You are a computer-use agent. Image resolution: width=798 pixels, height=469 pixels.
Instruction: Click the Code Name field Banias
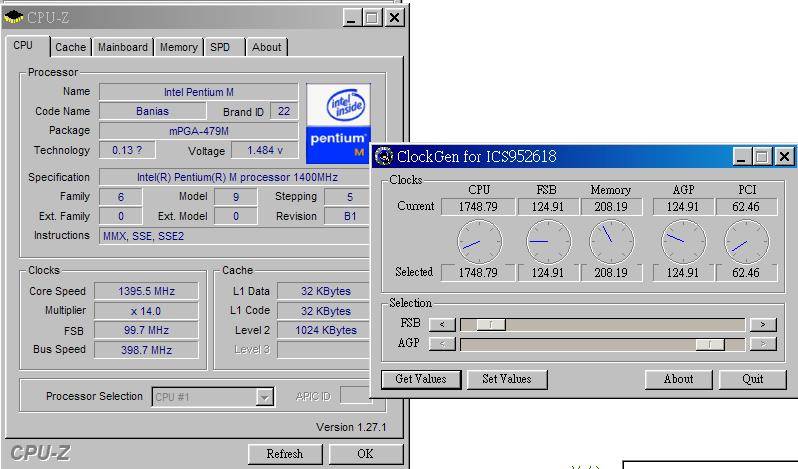point(153,111)
